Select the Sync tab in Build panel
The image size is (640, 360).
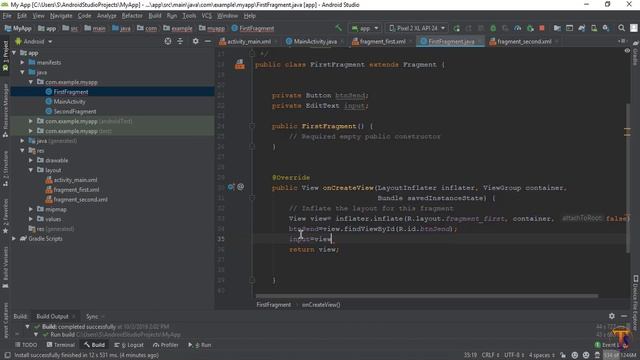92,316
